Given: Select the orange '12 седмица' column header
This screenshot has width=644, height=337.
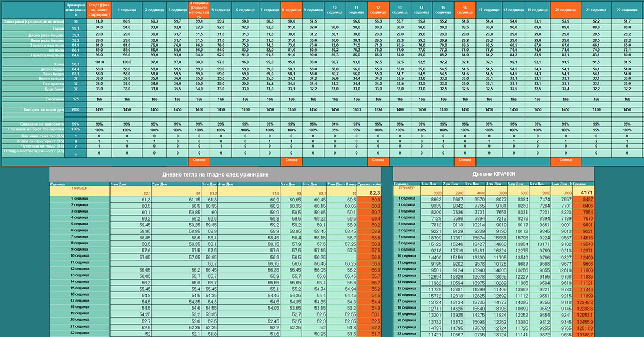Looking at the screenshot, I should [378, 10].
